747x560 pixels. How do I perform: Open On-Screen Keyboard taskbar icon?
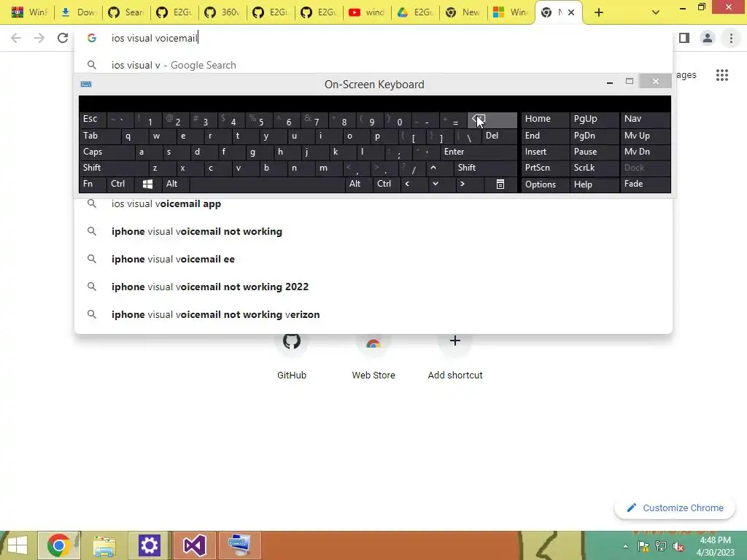pyautogui.click(x=239, y=545)
